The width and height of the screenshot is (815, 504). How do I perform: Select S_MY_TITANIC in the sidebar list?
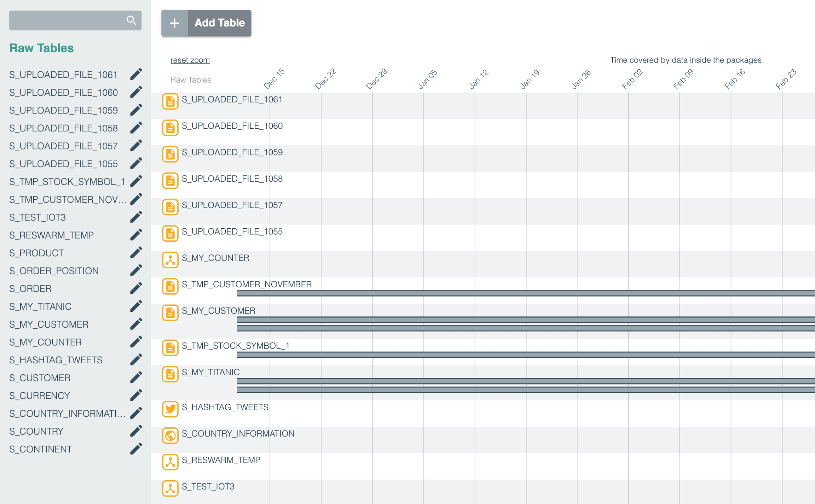[40, 306]
